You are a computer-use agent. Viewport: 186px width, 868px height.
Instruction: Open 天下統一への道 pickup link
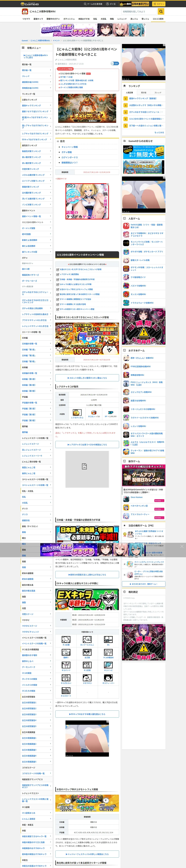pyautogui.click(x=66, y=77)
